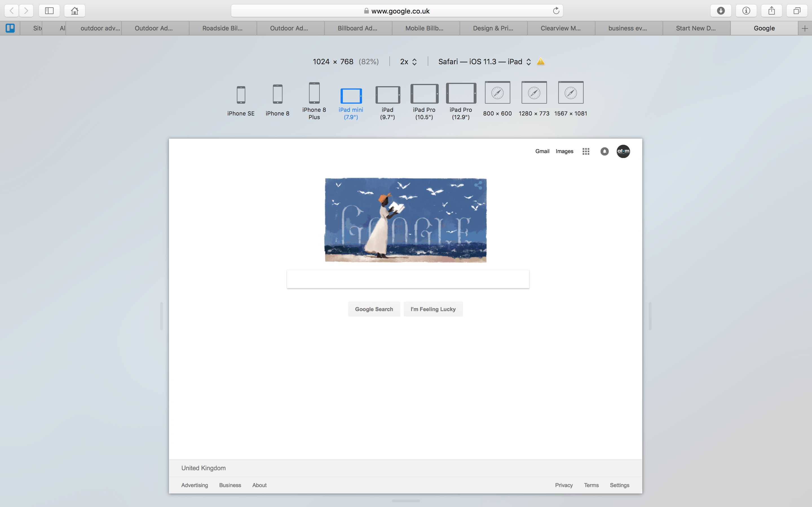Viewport: 812px width, 507px height.
Task: Click inside the Google search input box
Action: coord(408,279)
